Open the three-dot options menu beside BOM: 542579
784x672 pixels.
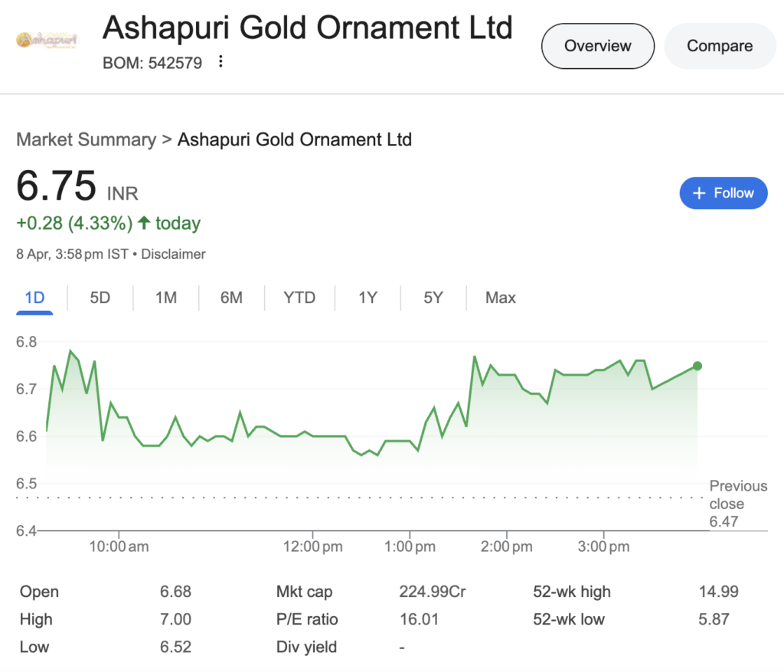point(220,61)
